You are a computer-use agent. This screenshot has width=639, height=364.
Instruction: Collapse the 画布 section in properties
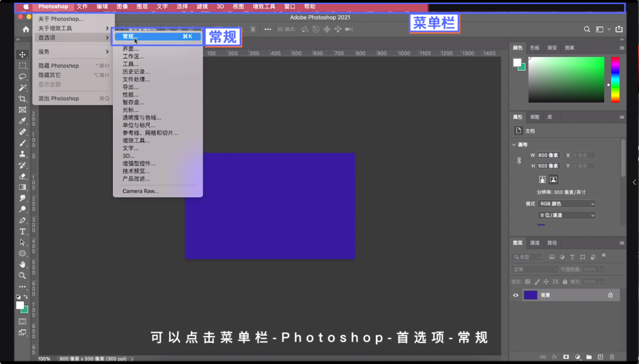click(514, 145)
